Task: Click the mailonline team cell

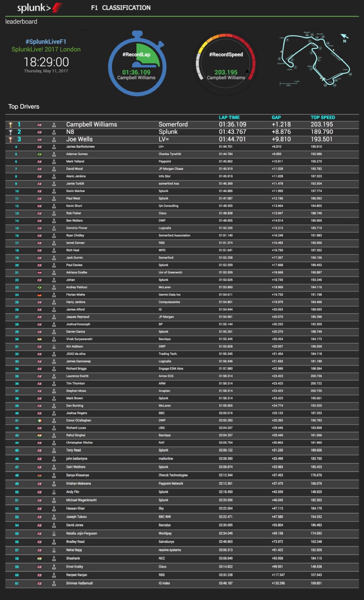Action: click(166, 459)
